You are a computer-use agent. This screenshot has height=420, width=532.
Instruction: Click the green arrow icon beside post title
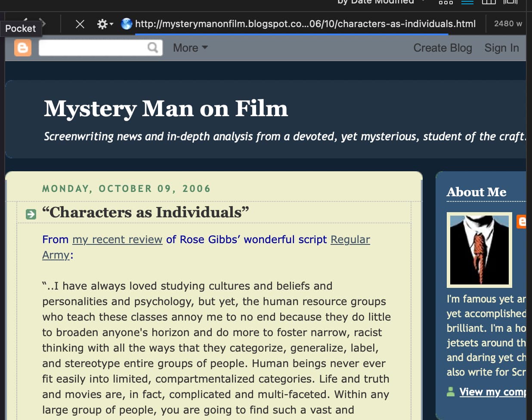tap(31, 214)
